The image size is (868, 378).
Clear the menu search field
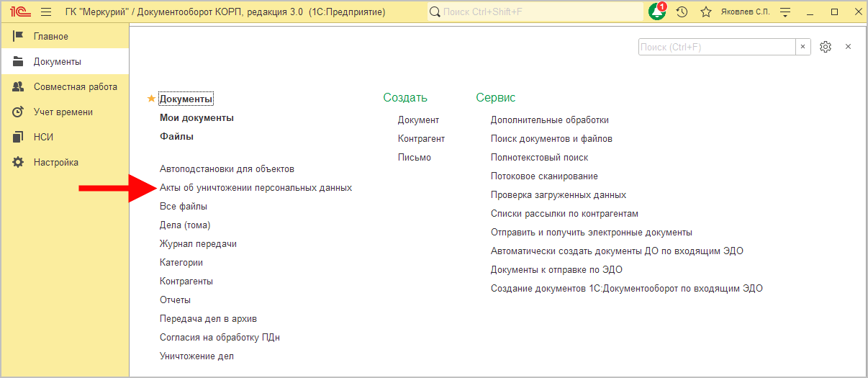pyautogui.click(x=804, y=47)
